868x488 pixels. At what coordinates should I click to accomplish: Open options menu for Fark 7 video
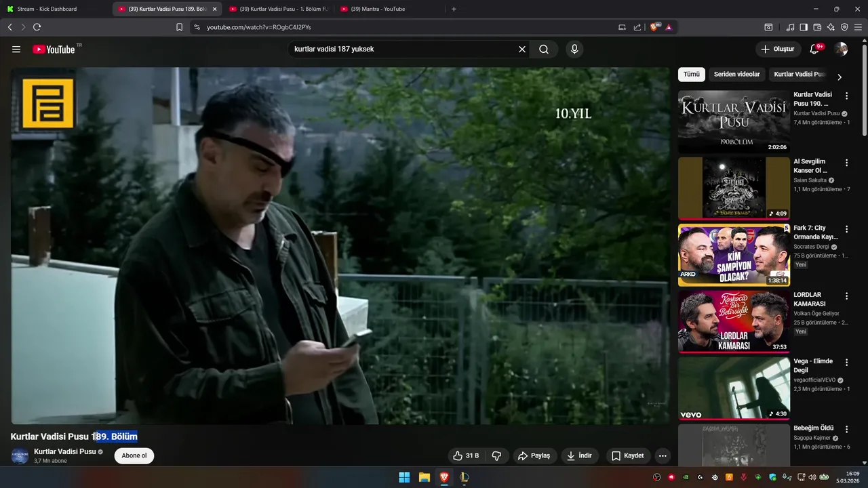(x=846, y=229)
